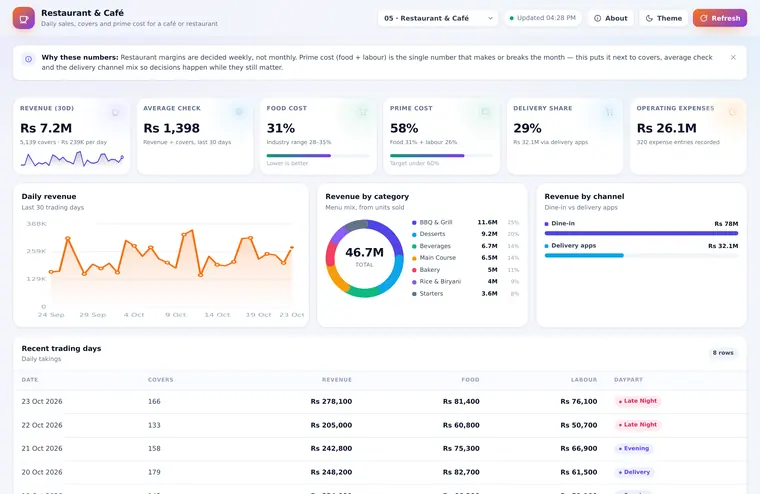
Task: Click the Late Night tag on 22 Oct row
Action: (637, 425)
